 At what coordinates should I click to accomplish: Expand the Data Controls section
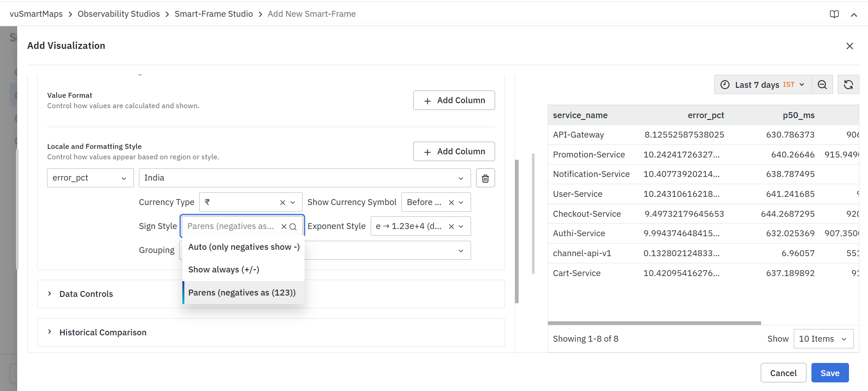click(271, 294)
